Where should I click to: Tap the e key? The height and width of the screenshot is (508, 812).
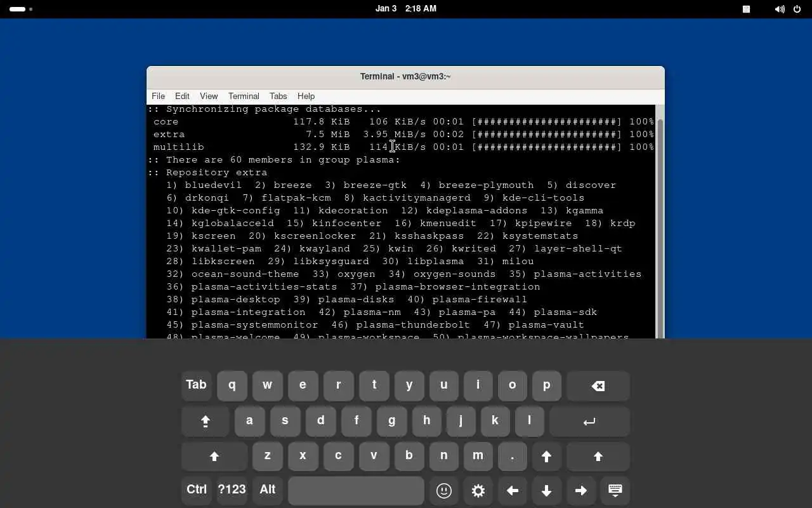pyautogui.click(x=303, y=385)
